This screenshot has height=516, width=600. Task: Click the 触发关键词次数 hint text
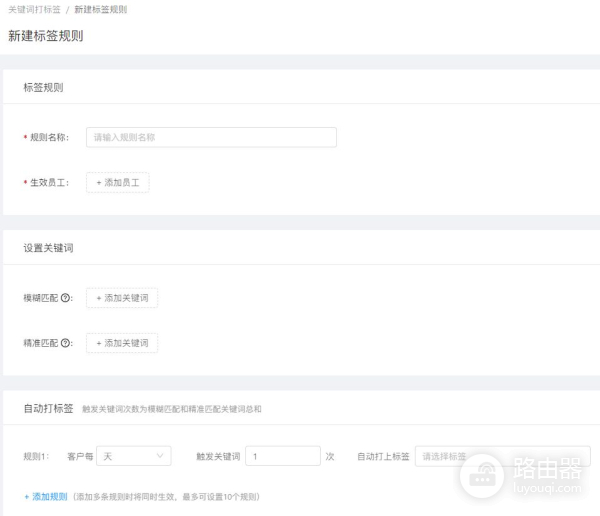click(172, 409)
